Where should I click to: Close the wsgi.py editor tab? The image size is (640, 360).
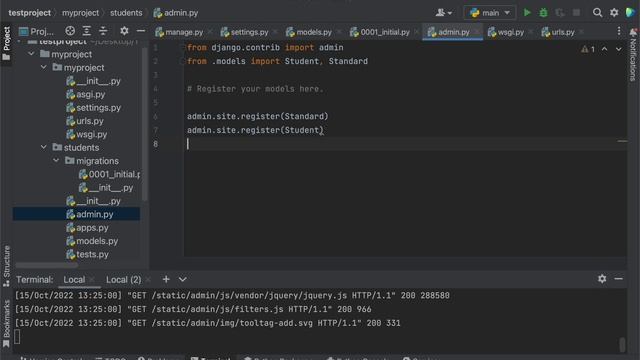click(531, 32)
